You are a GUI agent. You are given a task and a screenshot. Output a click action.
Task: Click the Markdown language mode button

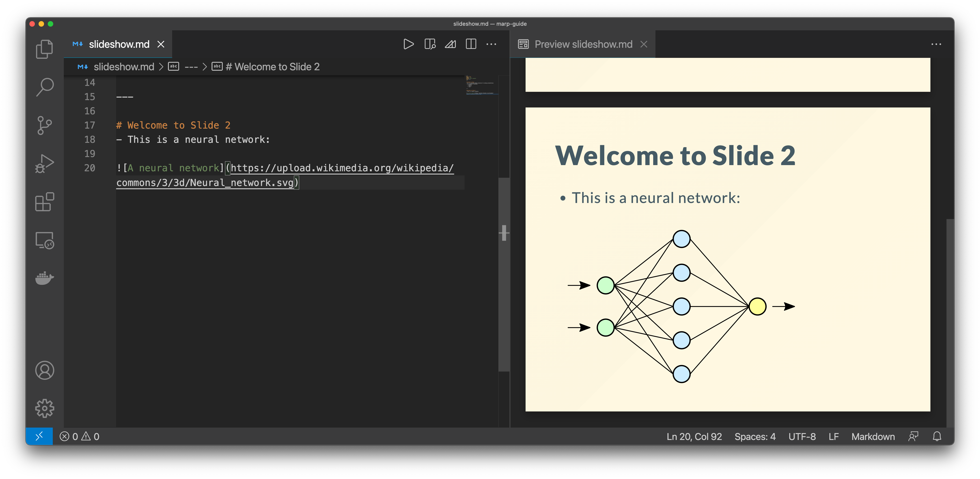[873, 436]
